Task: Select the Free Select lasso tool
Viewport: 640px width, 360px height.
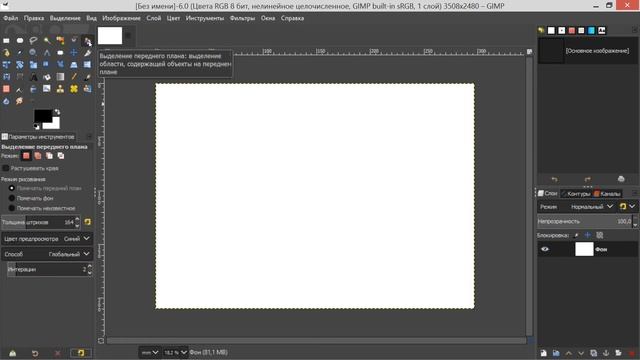Action: pyautogui.click(x=33, y=40)
